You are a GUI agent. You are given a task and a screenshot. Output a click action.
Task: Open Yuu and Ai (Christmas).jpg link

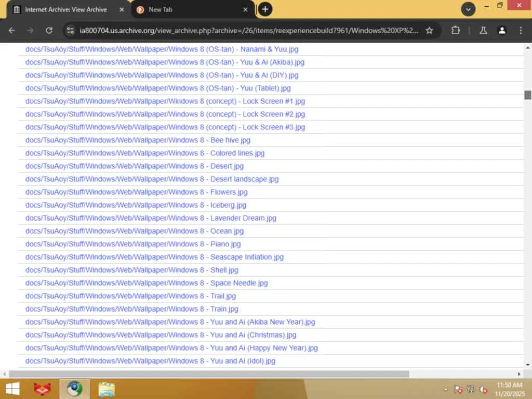click(x=161, y=335)
